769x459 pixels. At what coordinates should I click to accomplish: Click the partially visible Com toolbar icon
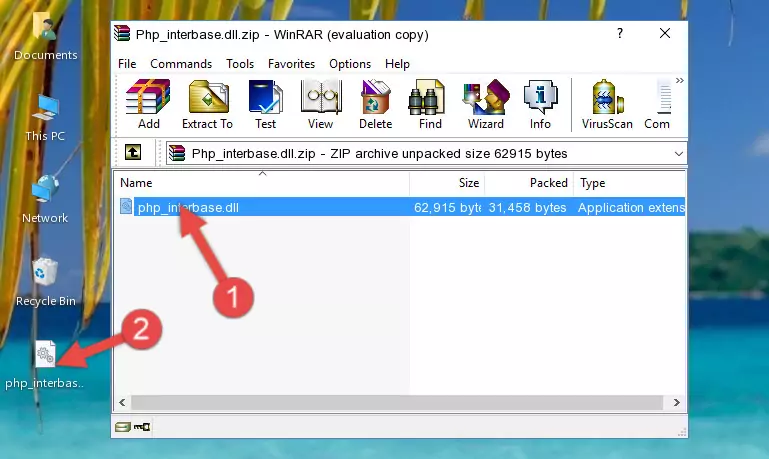[x=657, y=104]
